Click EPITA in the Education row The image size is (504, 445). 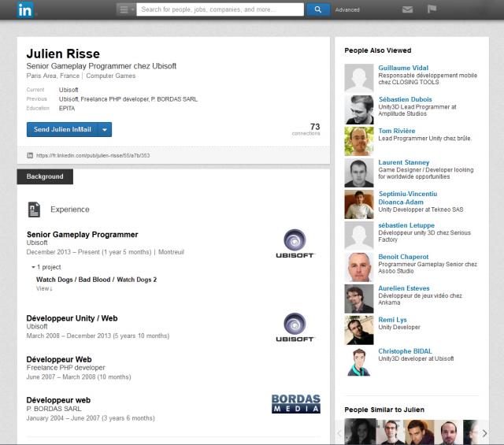click(67, 109)
